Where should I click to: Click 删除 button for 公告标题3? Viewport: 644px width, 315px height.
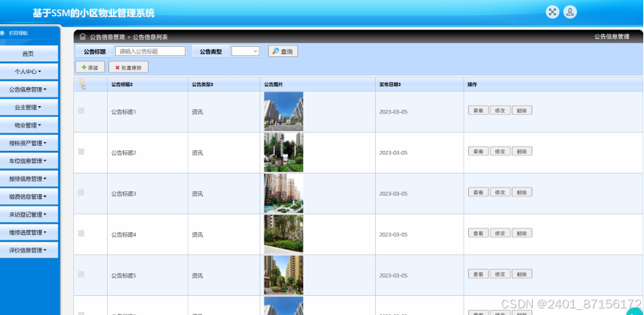[522, 192]
